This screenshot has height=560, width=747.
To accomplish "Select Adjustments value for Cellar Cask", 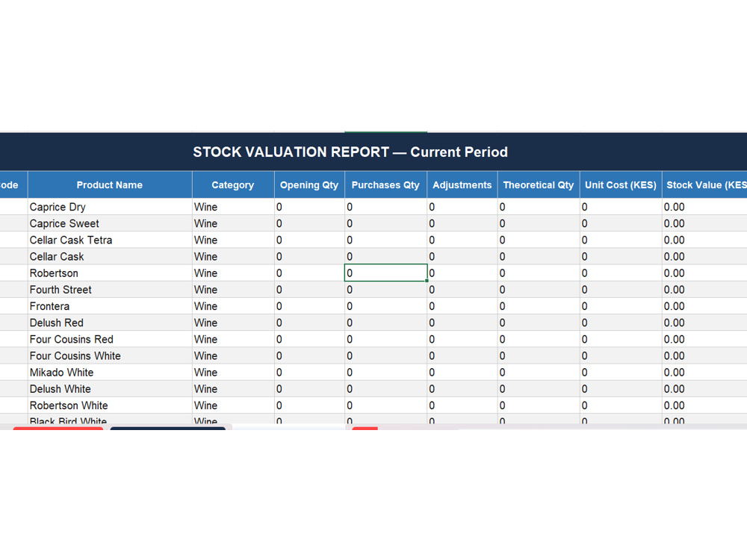I will click(462, 257).
